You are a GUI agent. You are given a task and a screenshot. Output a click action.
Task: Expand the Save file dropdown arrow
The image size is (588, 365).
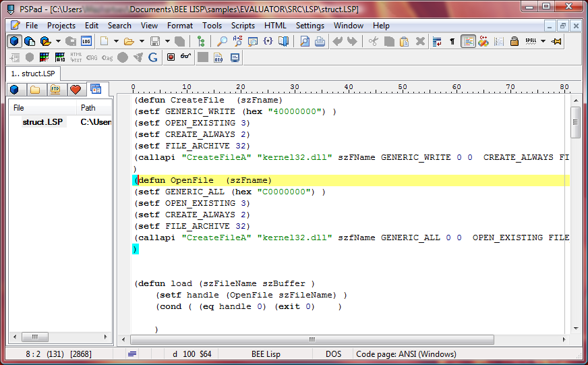167,41
